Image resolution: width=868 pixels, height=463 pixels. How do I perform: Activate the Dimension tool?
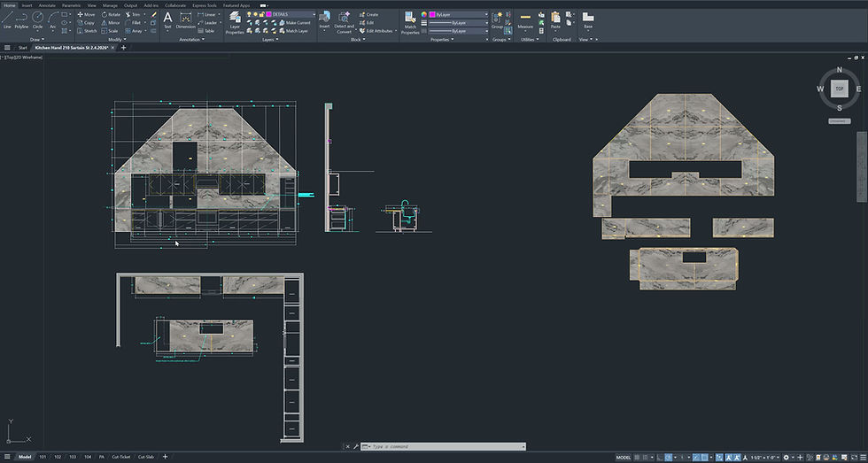coord(185,19)
